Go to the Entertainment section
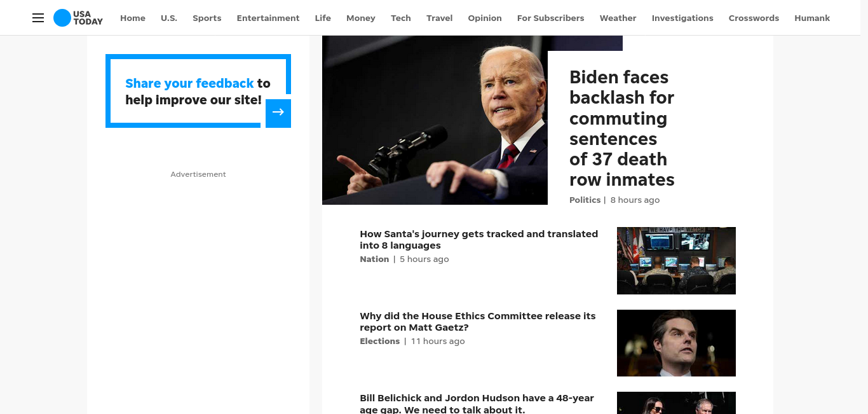868x414 pixels. pyautogui.click(x=268, y=18)
